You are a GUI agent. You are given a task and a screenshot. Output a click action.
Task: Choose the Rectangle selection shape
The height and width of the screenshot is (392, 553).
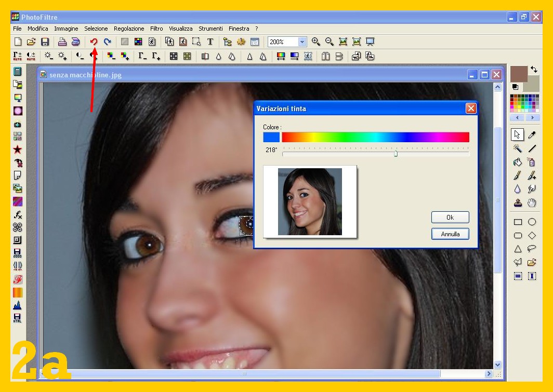[518, 222]
